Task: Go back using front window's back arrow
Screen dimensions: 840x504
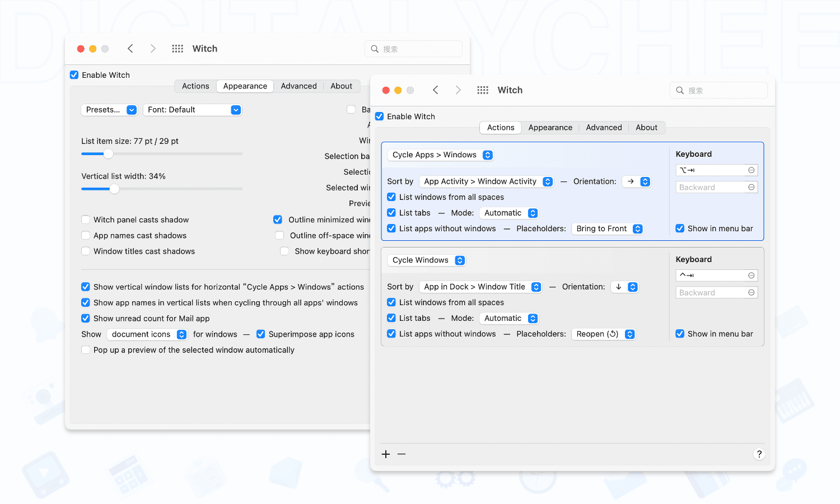Action: pos(436,90)
